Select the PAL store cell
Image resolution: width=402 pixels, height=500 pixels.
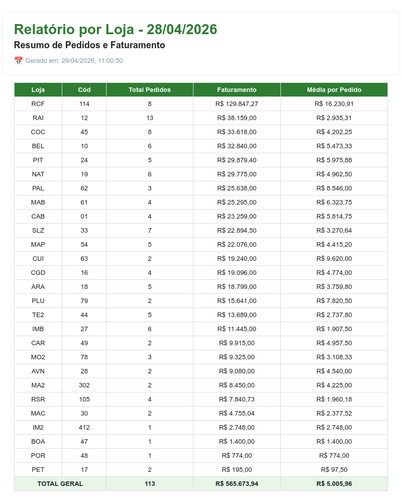(38, 188)
